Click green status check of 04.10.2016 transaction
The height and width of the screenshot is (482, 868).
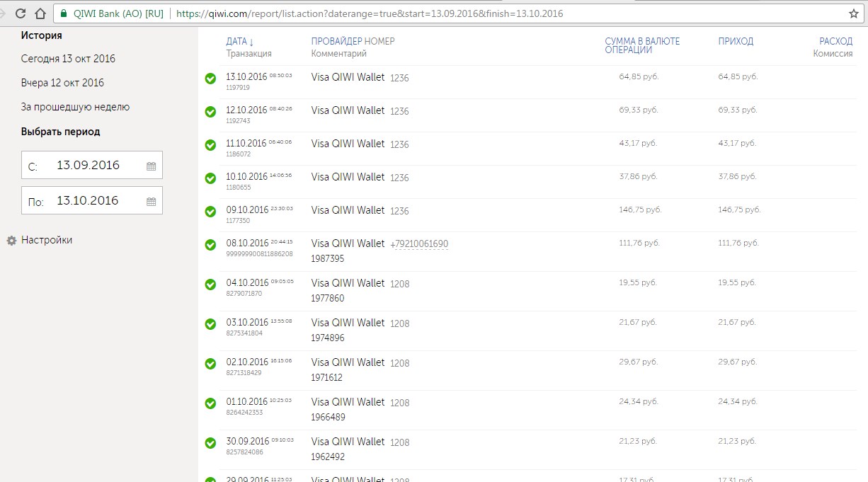pos(210,285)
